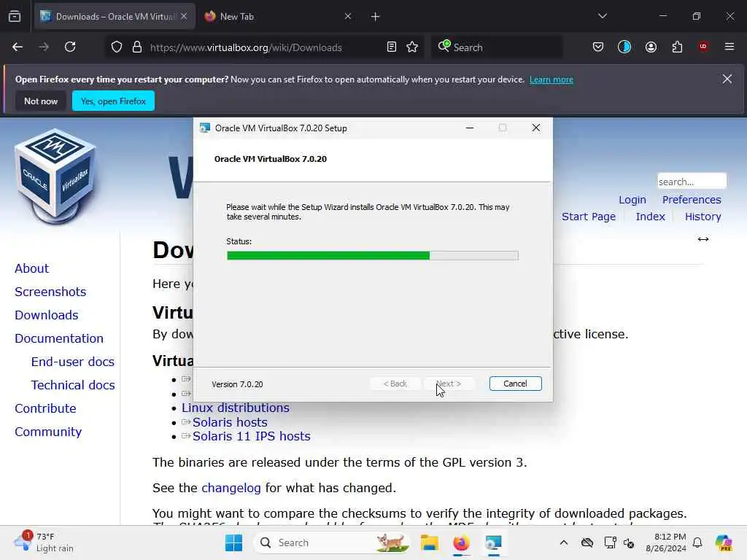
Task: Open the Community sidebar link
Action: [48, 432]
